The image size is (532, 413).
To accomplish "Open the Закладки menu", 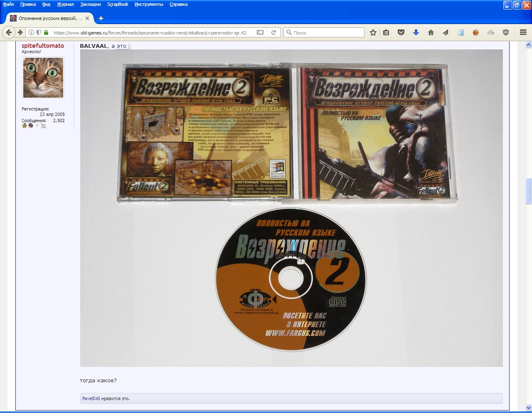I will [91, 5].
